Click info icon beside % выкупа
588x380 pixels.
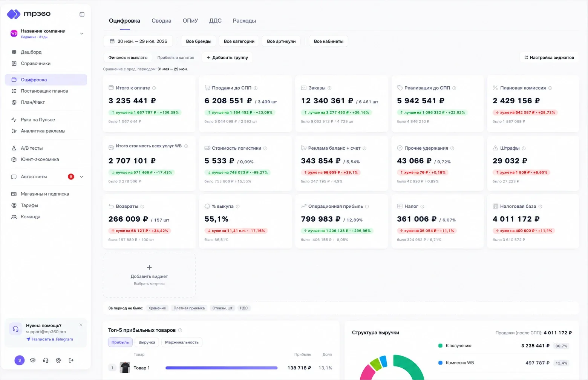coord(238,207)
